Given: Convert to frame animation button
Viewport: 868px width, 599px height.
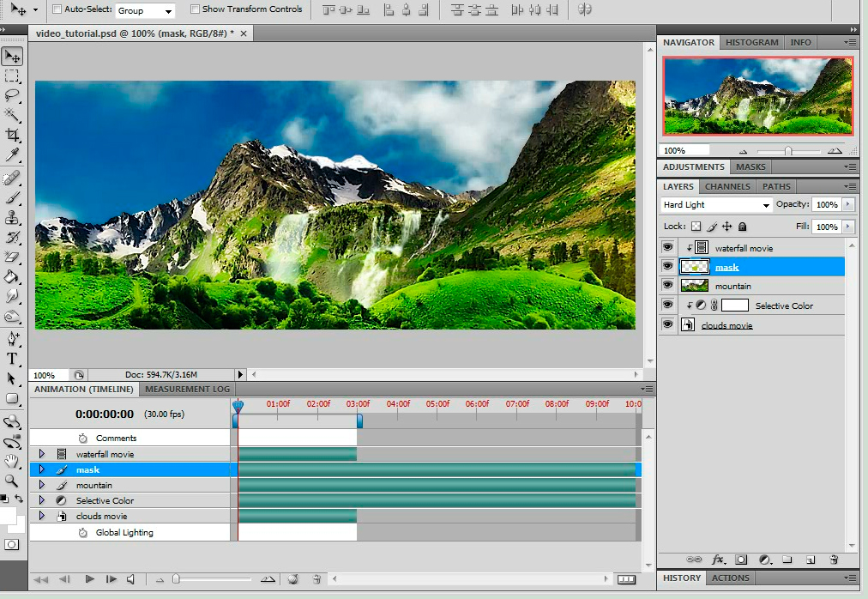Looking at the screenshot, I should pyautogui.click(x=626, y=579).
